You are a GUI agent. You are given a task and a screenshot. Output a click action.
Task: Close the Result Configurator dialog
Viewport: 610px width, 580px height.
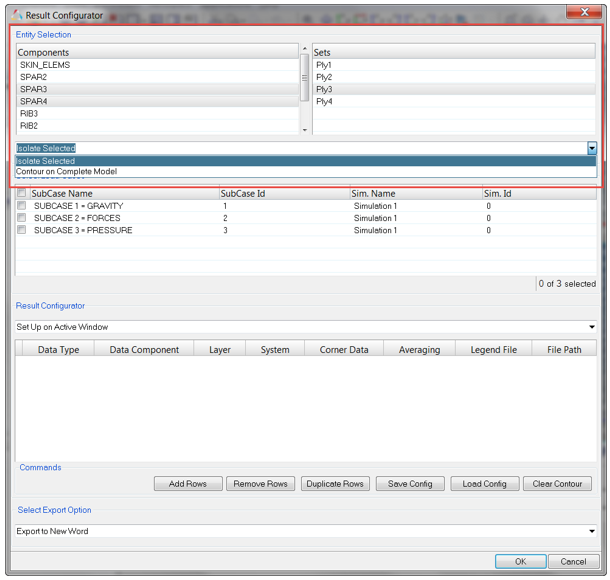tap(583, 11)
